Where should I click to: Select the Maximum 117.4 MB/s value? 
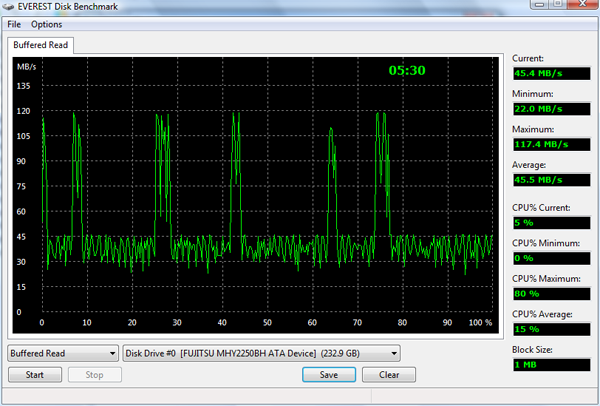tap(551, 145)
